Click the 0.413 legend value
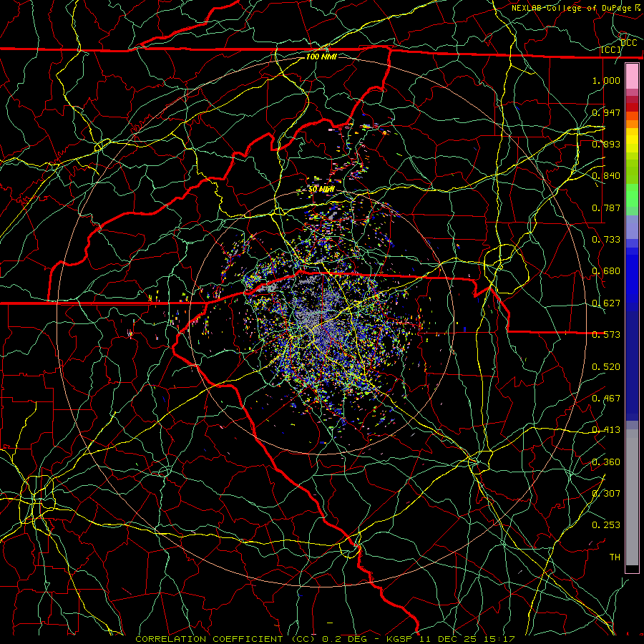 click(x=606, y=430)
